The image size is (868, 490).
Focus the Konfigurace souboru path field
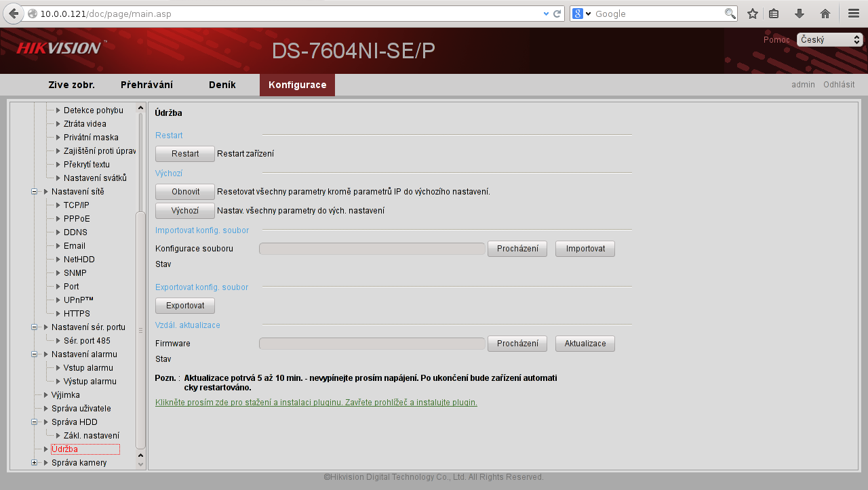click(x=372, y=249)
